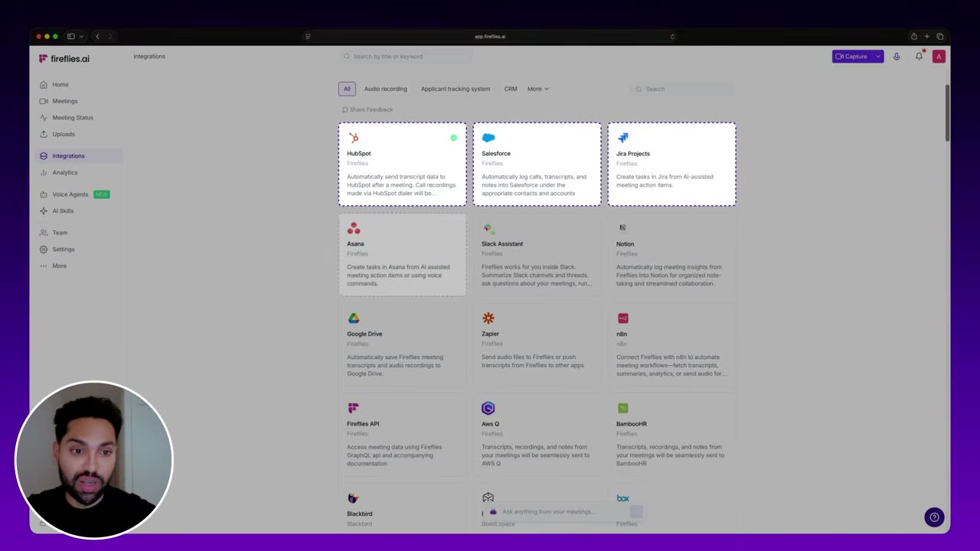Screen dimensions: 980x551
Task: Expand the More category filter dropdown
Action: (x=537, y=89)
